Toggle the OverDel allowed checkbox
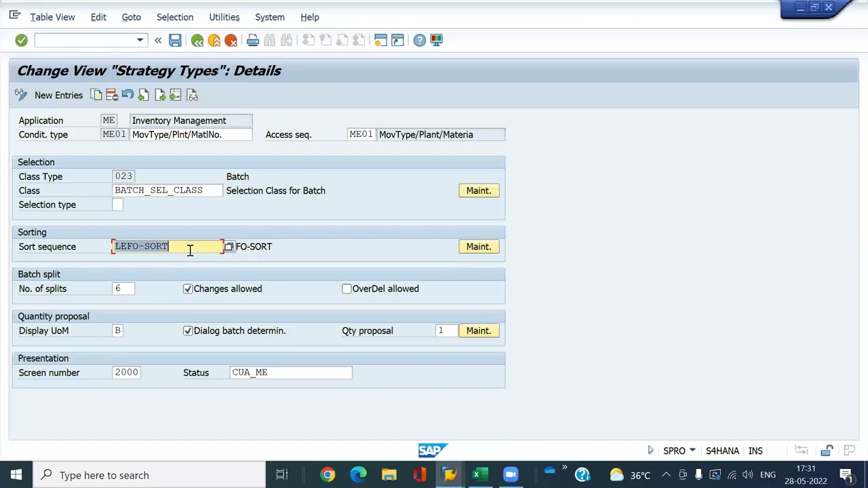Viewport: 868px width, 488px height. (x=347, y=289)
